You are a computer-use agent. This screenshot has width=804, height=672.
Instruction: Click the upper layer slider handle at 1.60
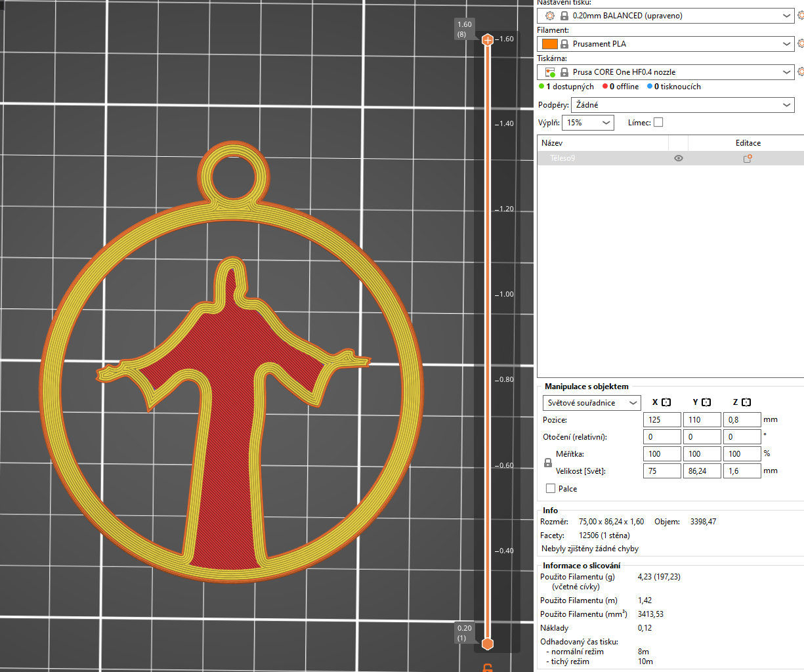[488, 40]
